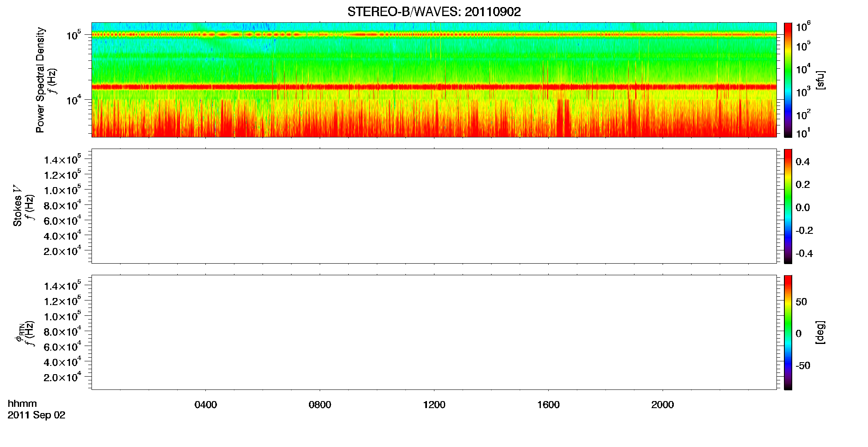Click the 0800 time axis label
Viewport: 868px width, 447px height.
(x=320, y=405)
